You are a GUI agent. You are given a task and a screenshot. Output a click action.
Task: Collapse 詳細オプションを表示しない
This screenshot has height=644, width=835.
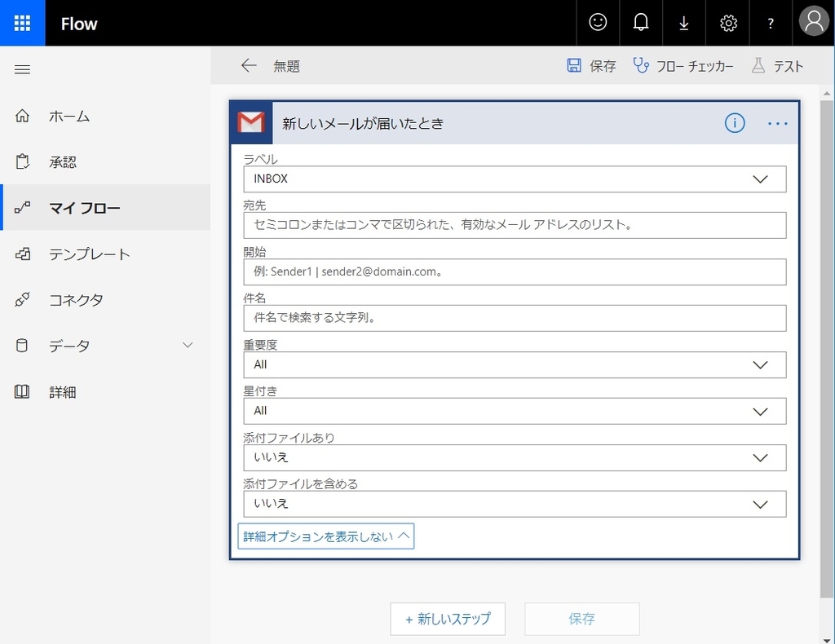point(326,536)
